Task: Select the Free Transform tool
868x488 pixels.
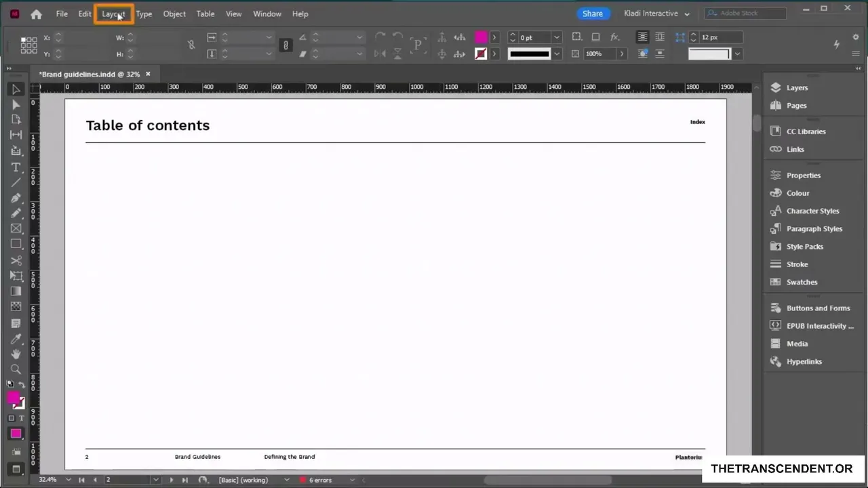Action: click(16, 276)
